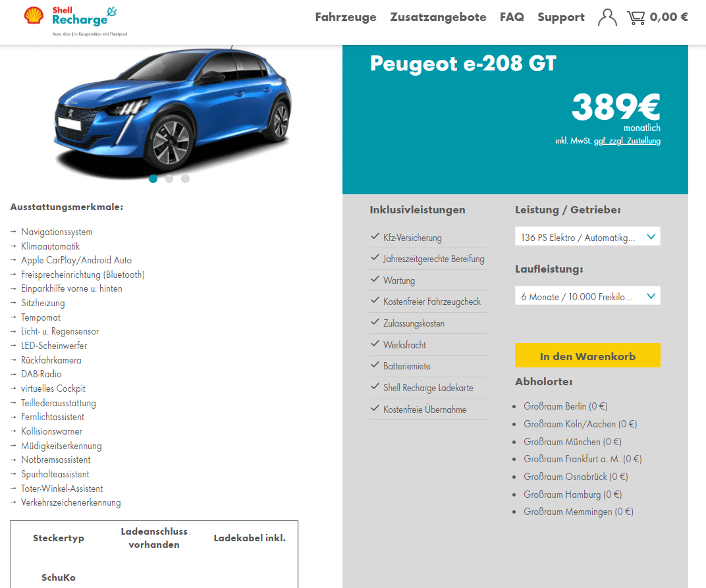Click the Batteriemiete item
706x588 pixels.
(x=406, y=366)
